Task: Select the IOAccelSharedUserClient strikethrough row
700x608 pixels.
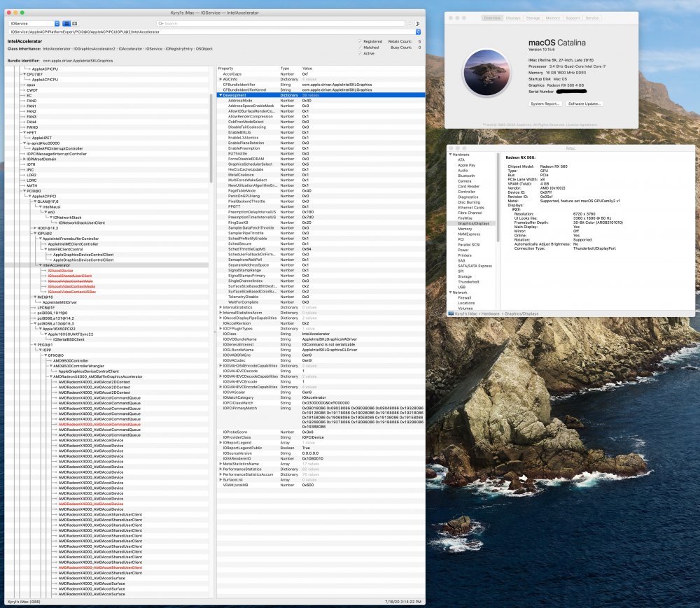Action: click(x=69, y=276)
